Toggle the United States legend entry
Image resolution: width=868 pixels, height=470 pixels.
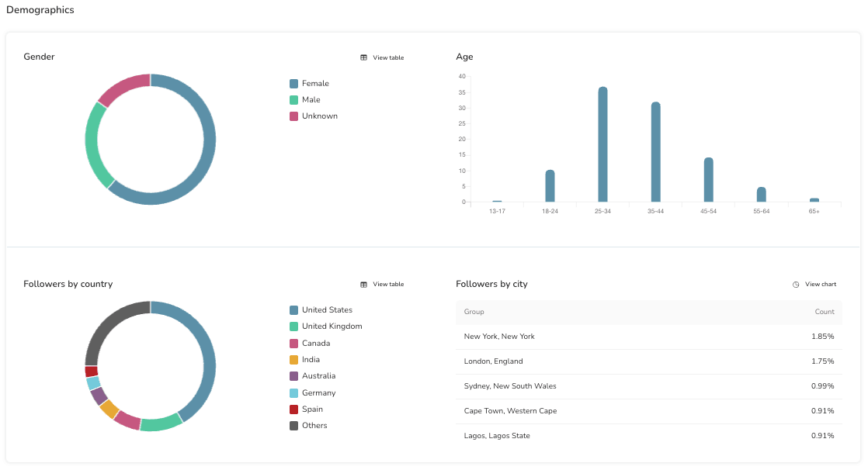(x=326, y=310)
